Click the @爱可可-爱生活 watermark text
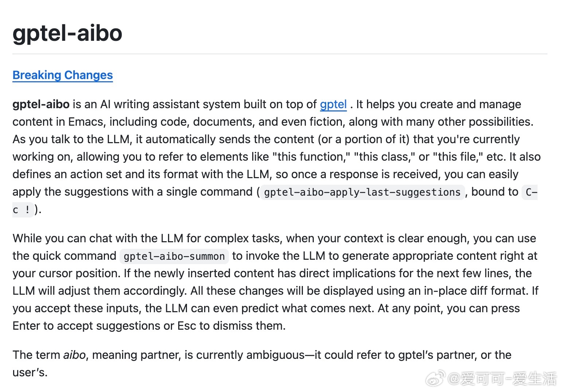Viewport: 562px width, 392px height. tap(502, 379)
